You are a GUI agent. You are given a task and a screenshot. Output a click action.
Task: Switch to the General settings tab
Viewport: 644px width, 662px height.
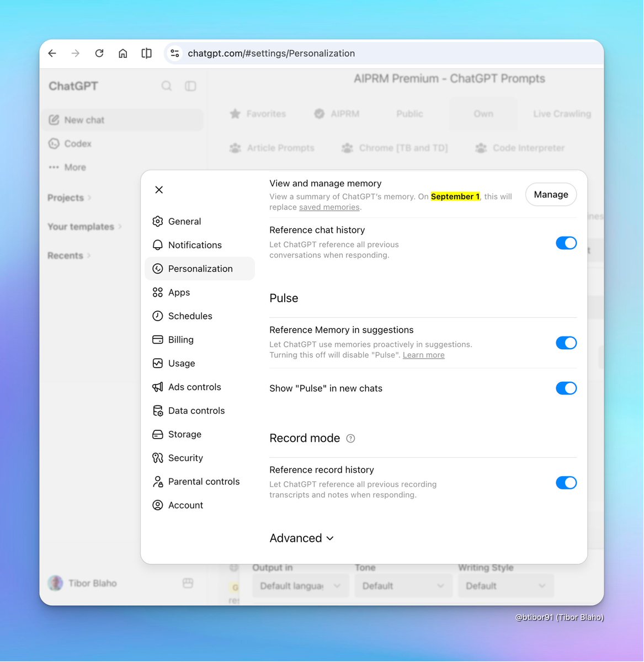200,221
